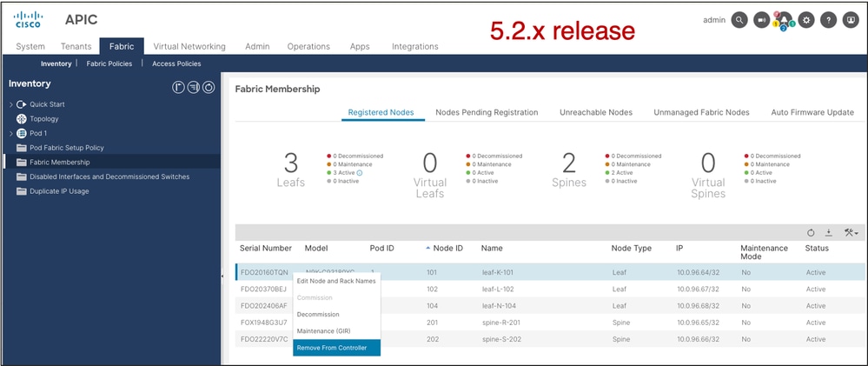View the Unreachable Nodes tab
Viewport: 868px width, 366px height.
596,112
